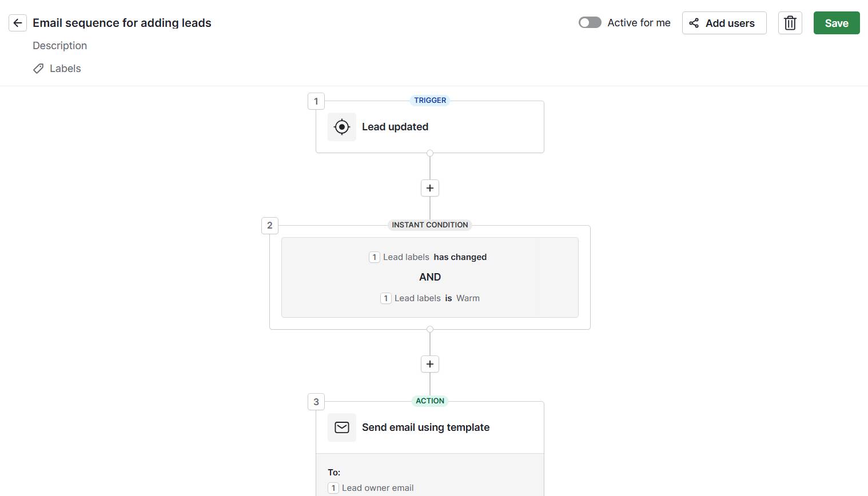Click the Lead updated trigger target icon

[341, 126]
